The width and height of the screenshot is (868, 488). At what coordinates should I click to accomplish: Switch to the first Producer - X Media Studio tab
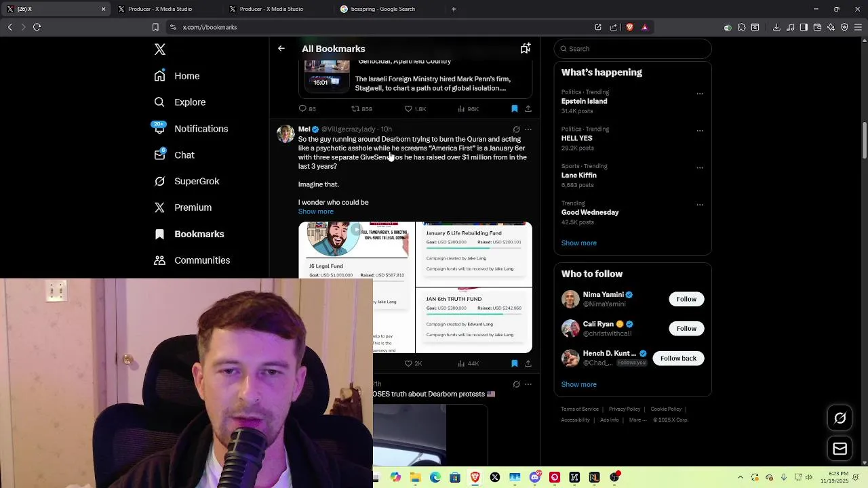tap(160, 9)
